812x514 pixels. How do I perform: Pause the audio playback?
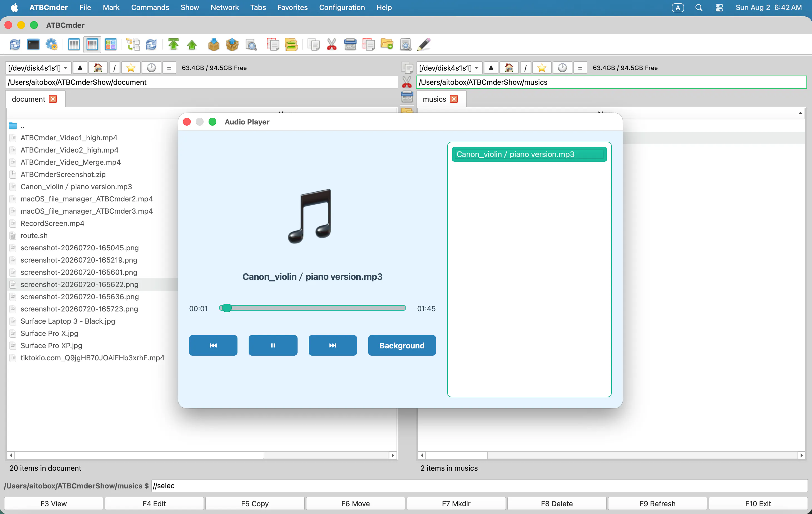[x=273, y=345]
